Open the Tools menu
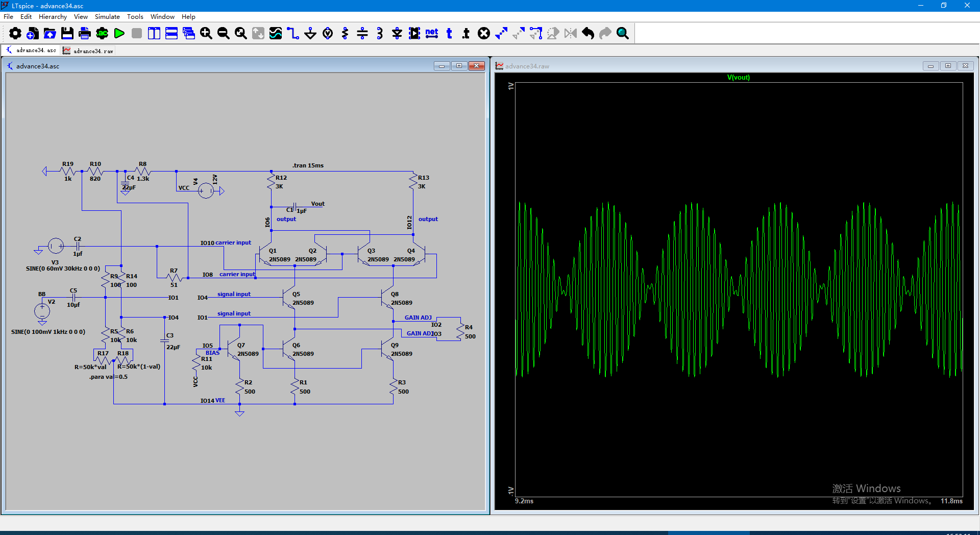Viewport: 980px width, 535px height. [135, 17]
